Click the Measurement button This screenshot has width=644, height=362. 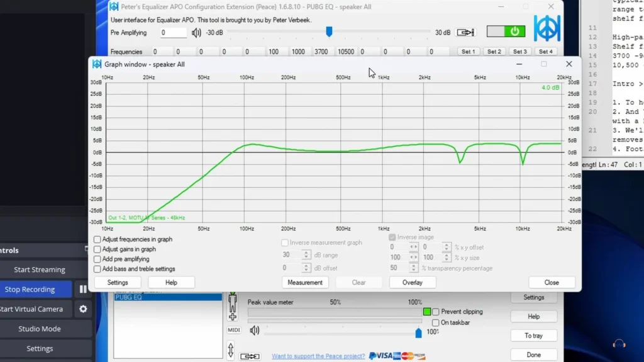point(305,282)
